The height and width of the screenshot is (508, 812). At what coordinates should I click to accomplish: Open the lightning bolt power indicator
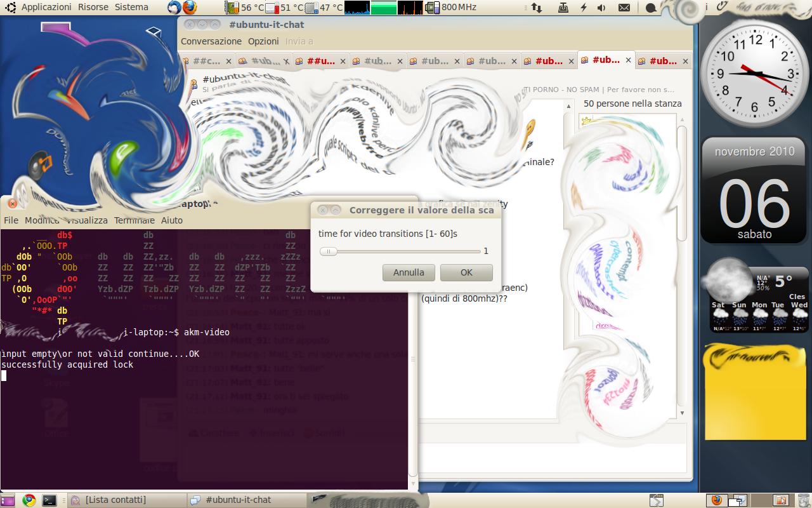[x=584, y=8]
